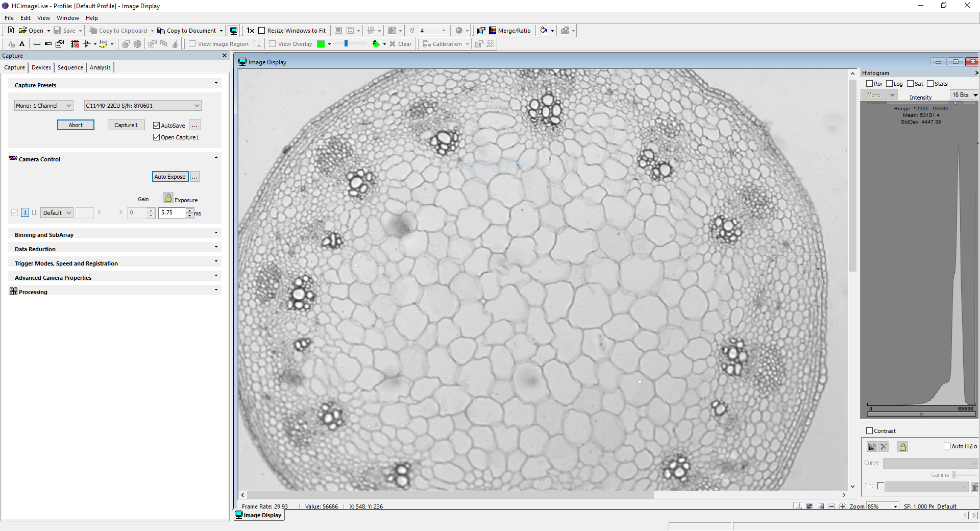
Task: Switch to the Sequence tab
Action: [70, 67]
